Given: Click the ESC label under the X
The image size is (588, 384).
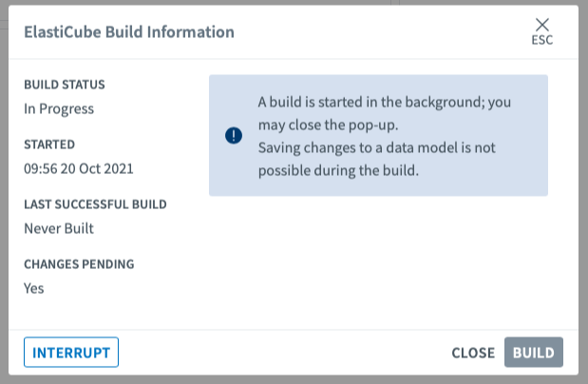Looking at the screenshot, I should [x=542, y=40].
